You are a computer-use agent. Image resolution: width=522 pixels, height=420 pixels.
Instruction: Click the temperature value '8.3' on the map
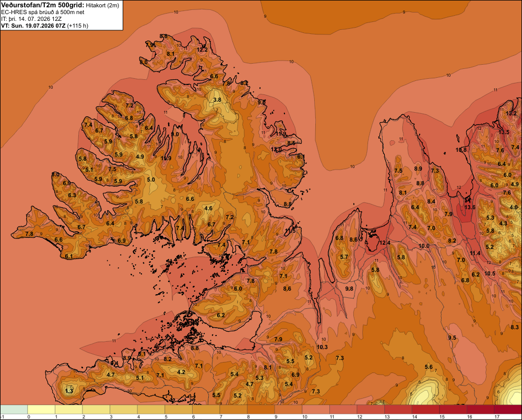click(515, 328)
